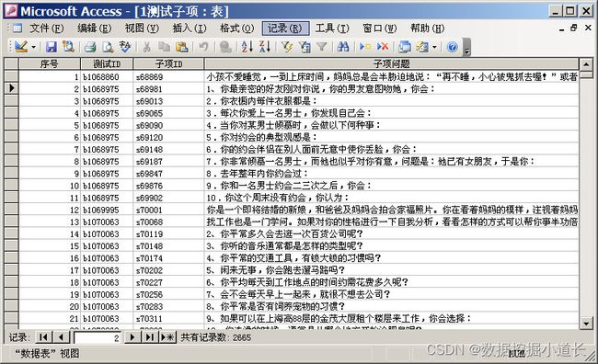Open the 格式(O) menu
This screenshot has width=598, height=364.
coord(236,28)
